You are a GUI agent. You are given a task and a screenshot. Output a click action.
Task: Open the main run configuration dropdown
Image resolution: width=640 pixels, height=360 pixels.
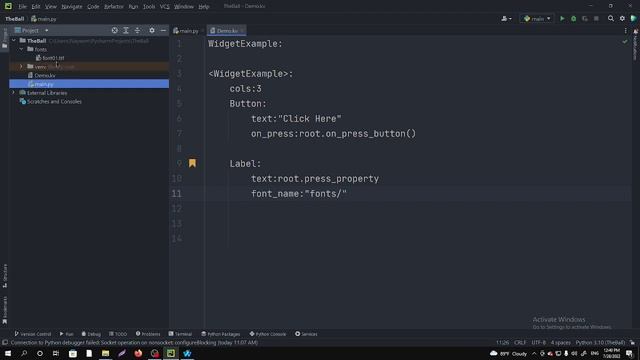click(537, 18)
